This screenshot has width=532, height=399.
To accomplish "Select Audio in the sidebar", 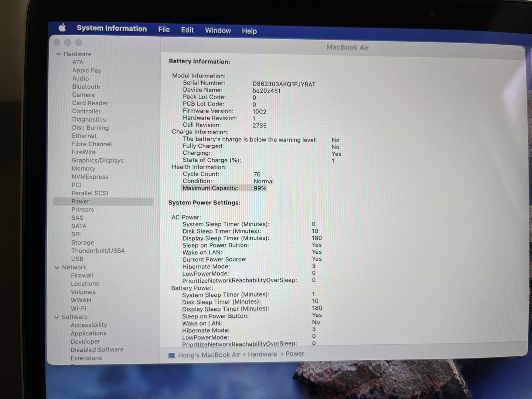I will (81, 78).
